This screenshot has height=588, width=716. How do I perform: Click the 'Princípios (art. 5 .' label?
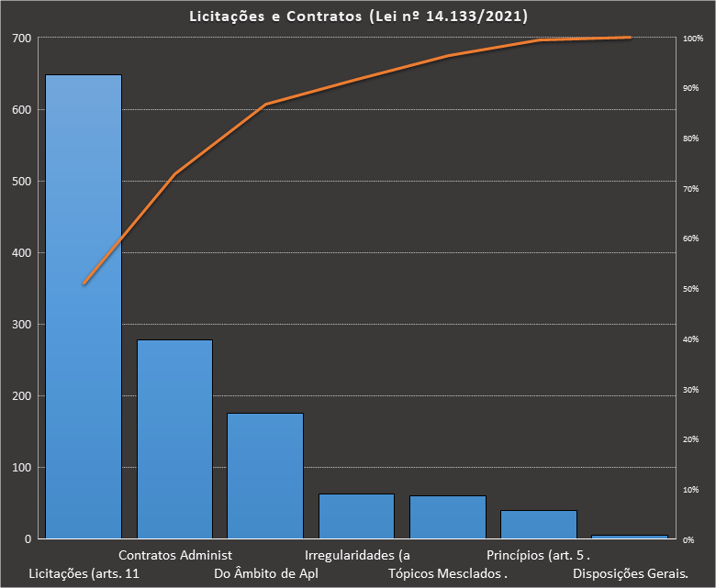pos(538,555)
